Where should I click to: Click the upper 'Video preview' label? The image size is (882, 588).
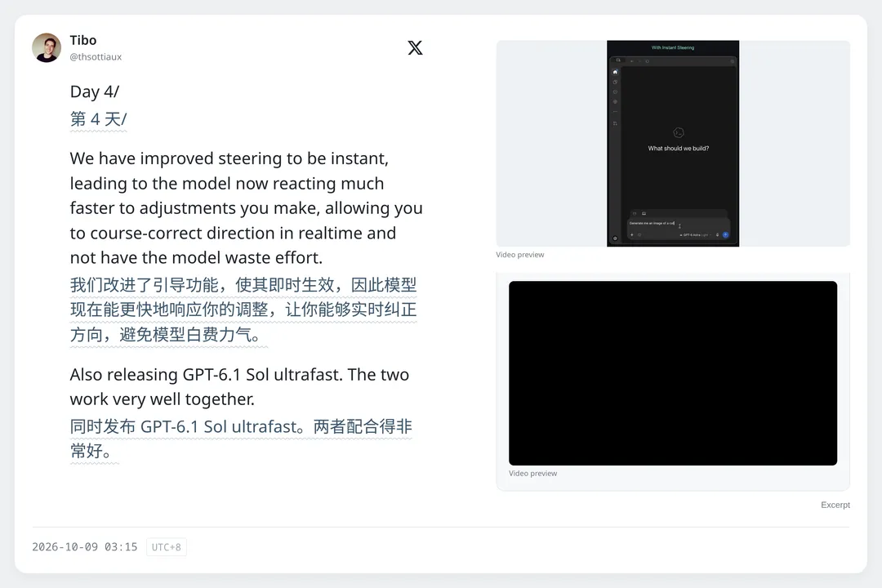click(x=519, y=255)
